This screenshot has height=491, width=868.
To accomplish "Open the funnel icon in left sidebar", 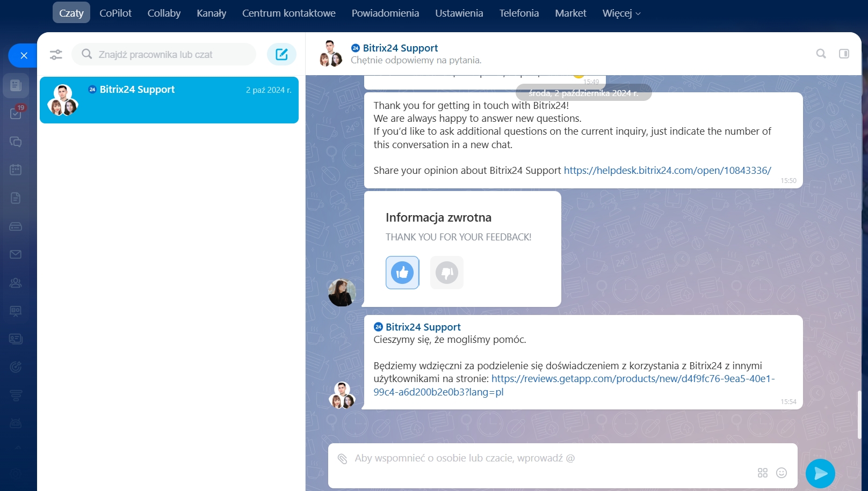I will (x=16, y=395).
